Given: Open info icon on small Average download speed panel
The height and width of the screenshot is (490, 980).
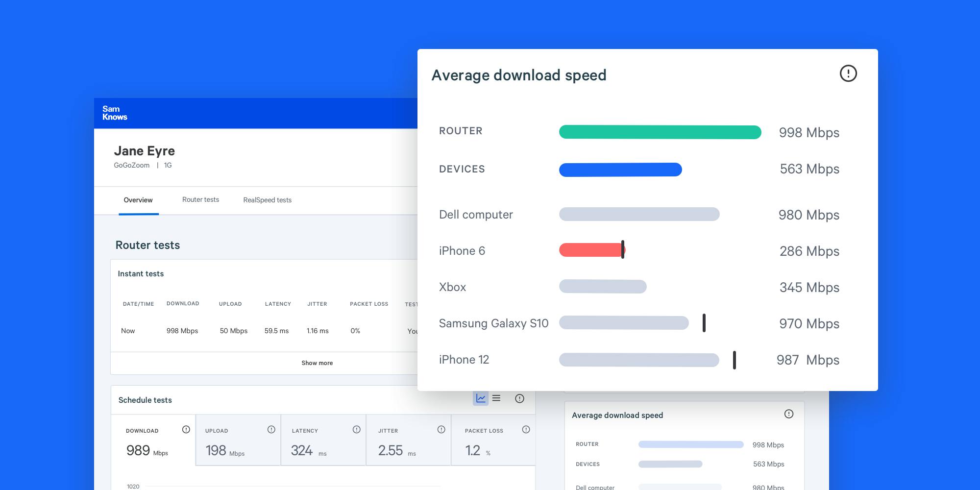Looking at the screenshot, I should (x=789, y=414).
